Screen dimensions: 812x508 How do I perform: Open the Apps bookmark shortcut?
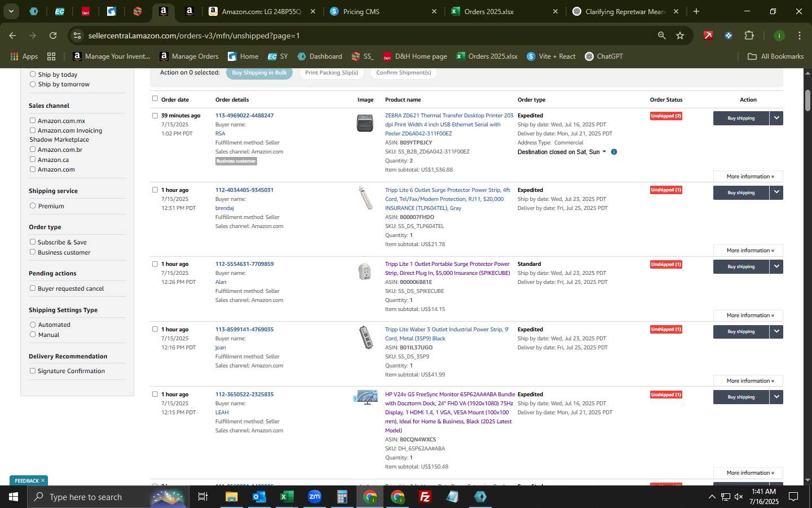(x=24, y=56)
